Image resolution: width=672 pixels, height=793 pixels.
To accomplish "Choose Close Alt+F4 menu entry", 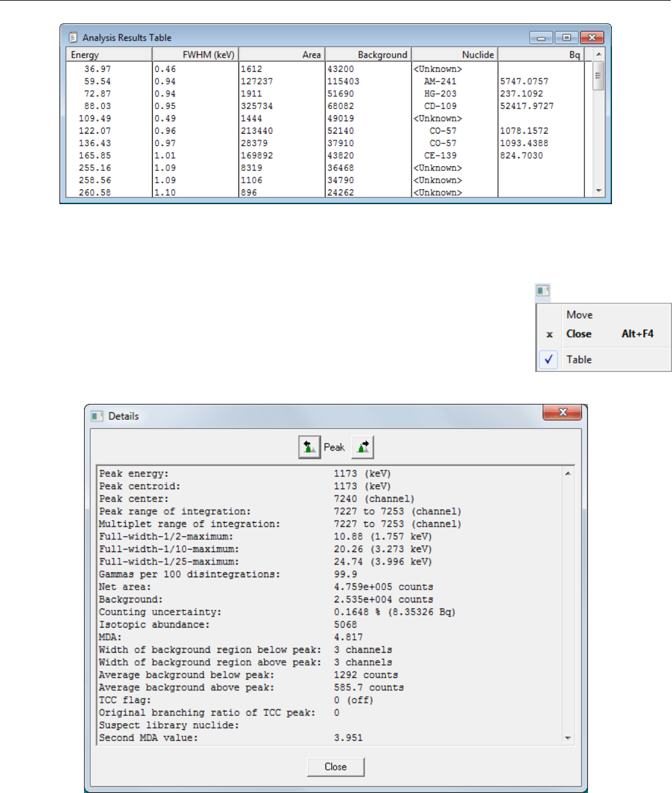I will pos(604,334).
